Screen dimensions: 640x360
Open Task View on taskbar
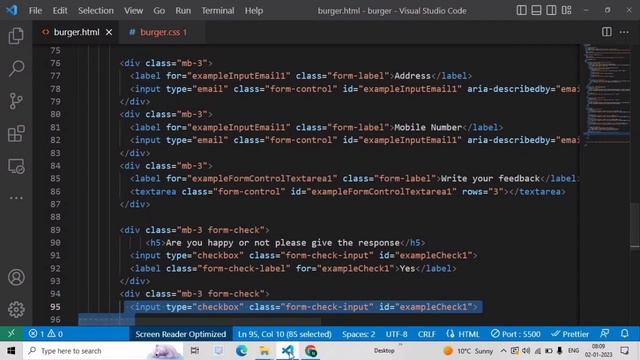tap(195, 351)
